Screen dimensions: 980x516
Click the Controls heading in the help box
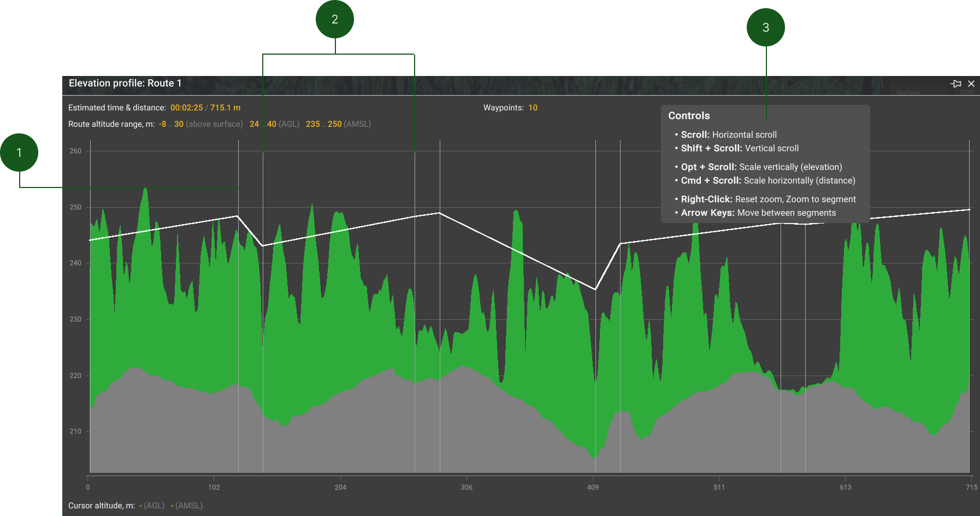coord(689,116)
